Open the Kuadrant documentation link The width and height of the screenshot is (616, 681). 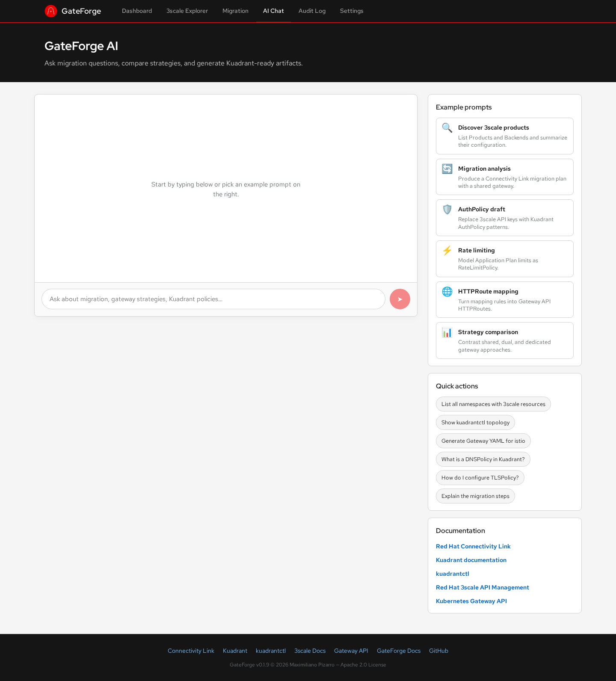tap(471, 560)
